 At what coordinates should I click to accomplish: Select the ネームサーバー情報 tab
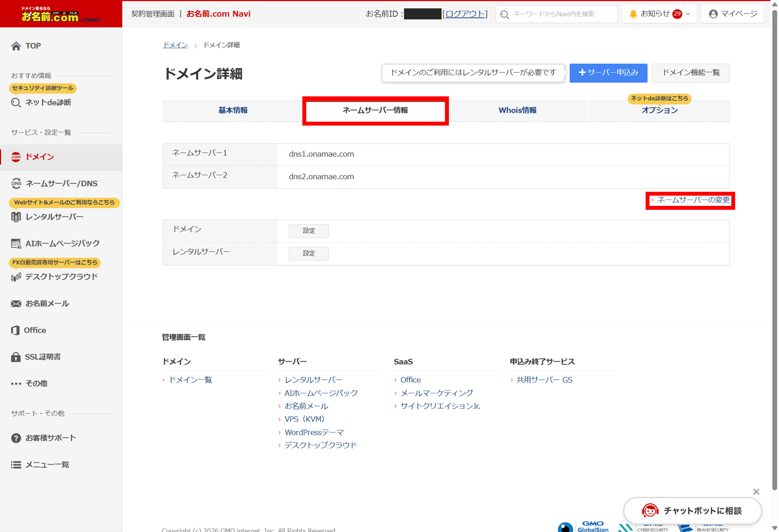click(x=375, y=110)
